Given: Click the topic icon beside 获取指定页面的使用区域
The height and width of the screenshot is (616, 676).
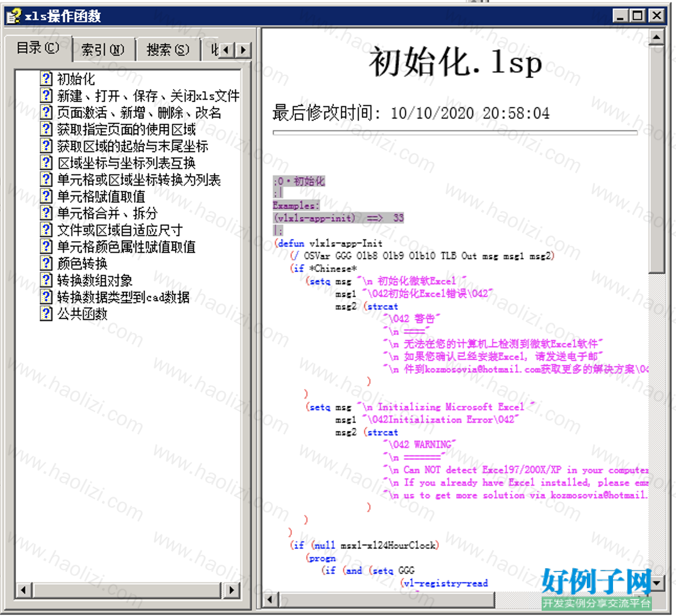Looking at the screenshot, I should coord(46,129).
